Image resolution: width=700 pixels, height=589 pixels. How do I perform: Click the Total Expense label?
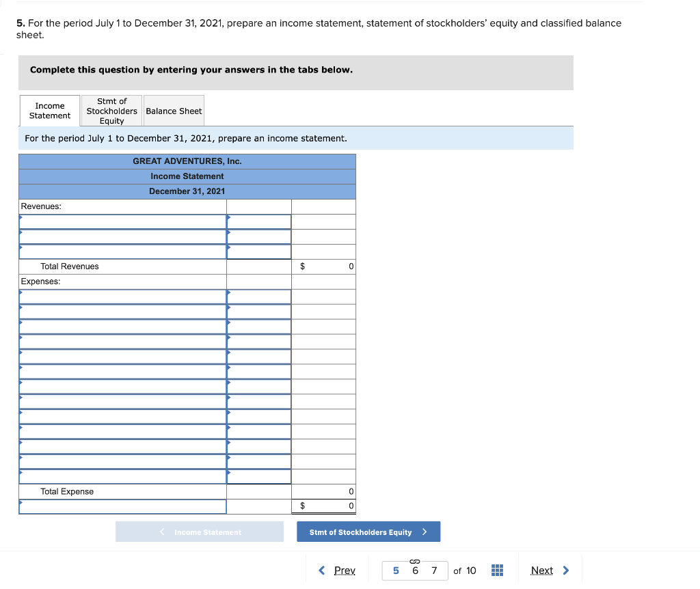(67, 491)
